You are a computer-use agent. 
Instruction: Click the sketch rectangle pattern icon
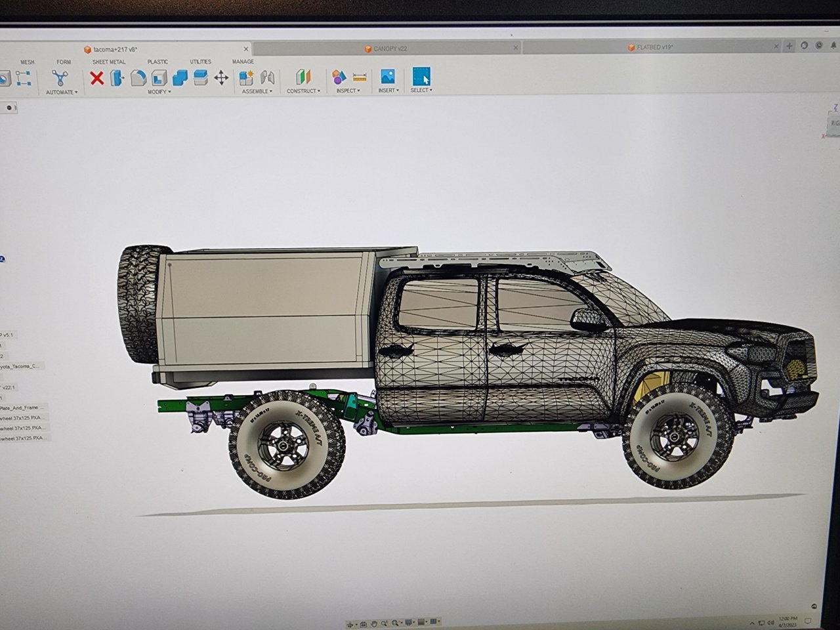[x=23, y=79]
